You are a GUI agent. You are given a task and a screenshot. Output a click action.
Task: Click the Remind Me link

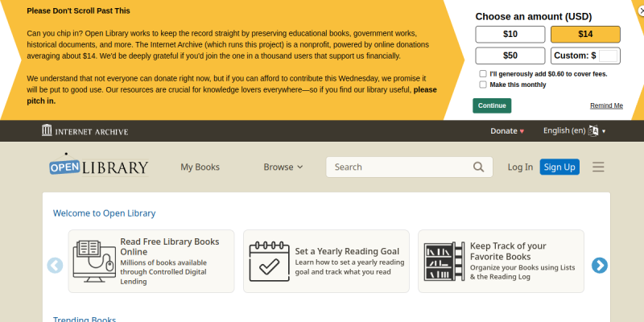point(607,105)
